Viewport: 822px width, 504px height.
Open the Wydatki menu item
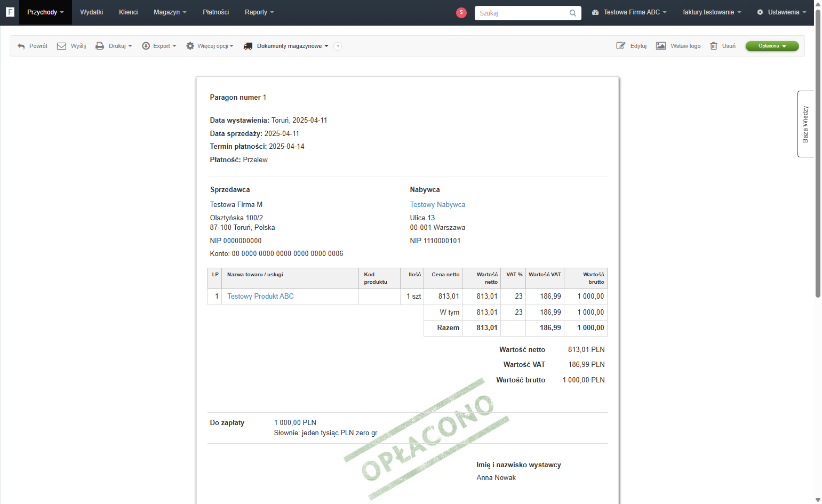coord(92,12)
